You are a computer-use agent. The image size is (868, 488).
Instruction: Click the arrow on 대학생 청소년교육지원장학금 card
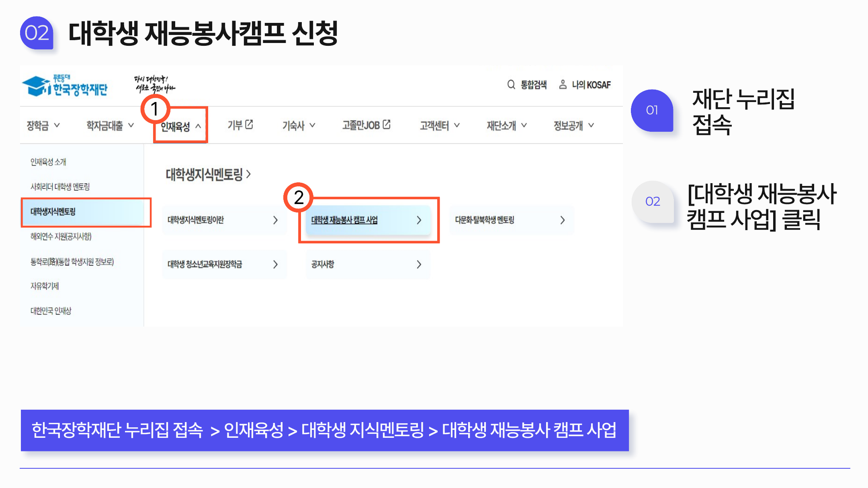[x=275, y=264]
